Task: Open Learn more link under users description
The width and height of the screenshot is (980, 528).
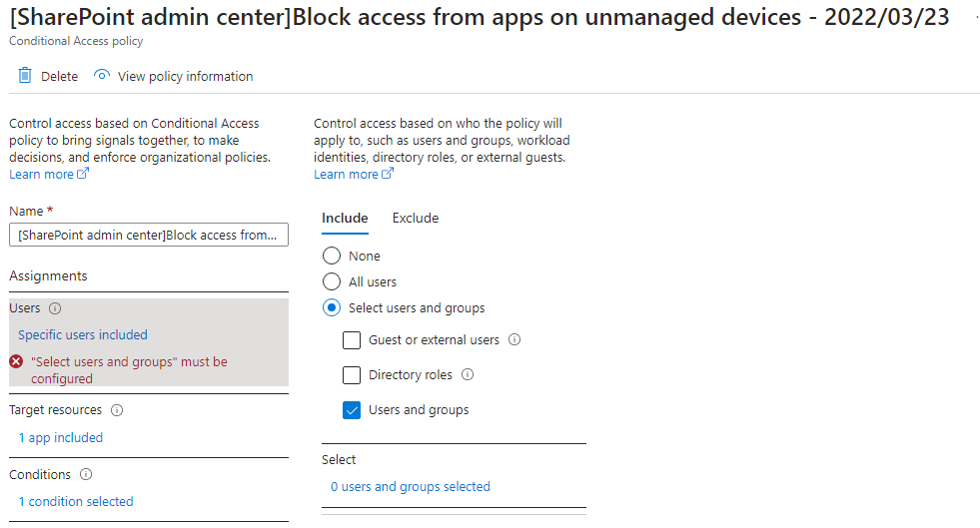Action: point(354,174)
